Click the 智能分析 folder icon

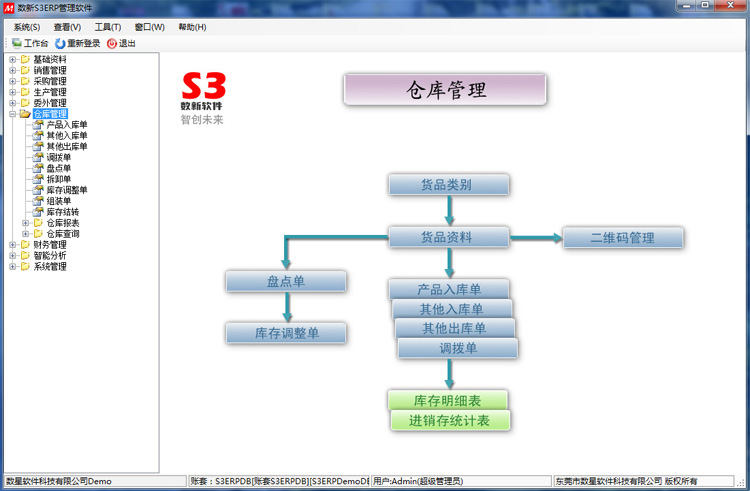pos(25,256)
